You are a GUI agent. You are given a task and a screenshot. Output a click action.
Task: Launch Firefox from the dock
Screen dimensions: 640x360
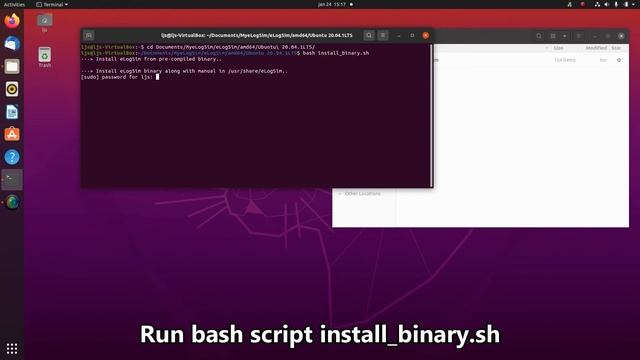click(x=12, y=21)
